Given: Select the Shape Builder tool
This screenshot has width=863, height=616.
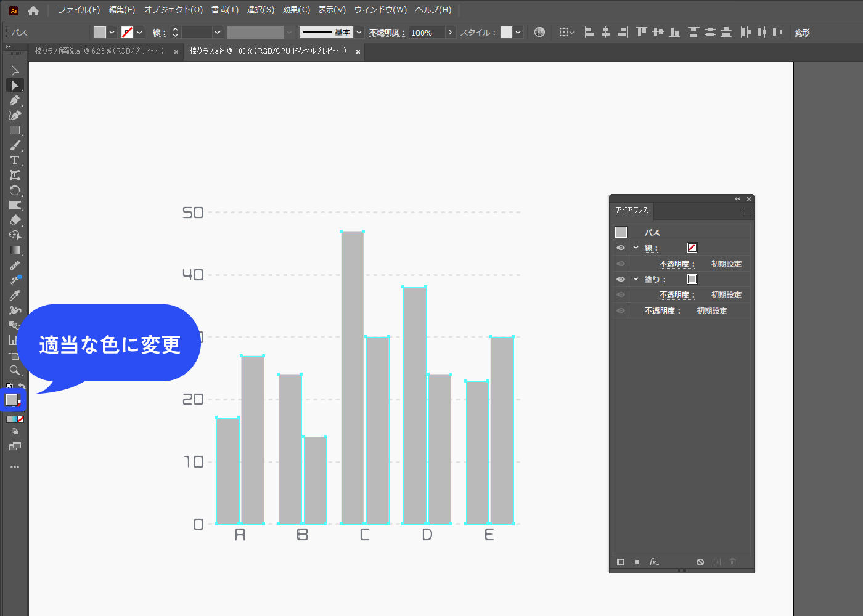Looking at the screenshot, I should (x=15, y=235).
